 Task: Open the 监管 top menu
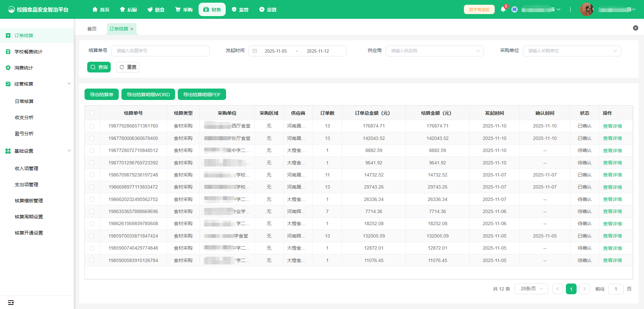click(240, 10)
